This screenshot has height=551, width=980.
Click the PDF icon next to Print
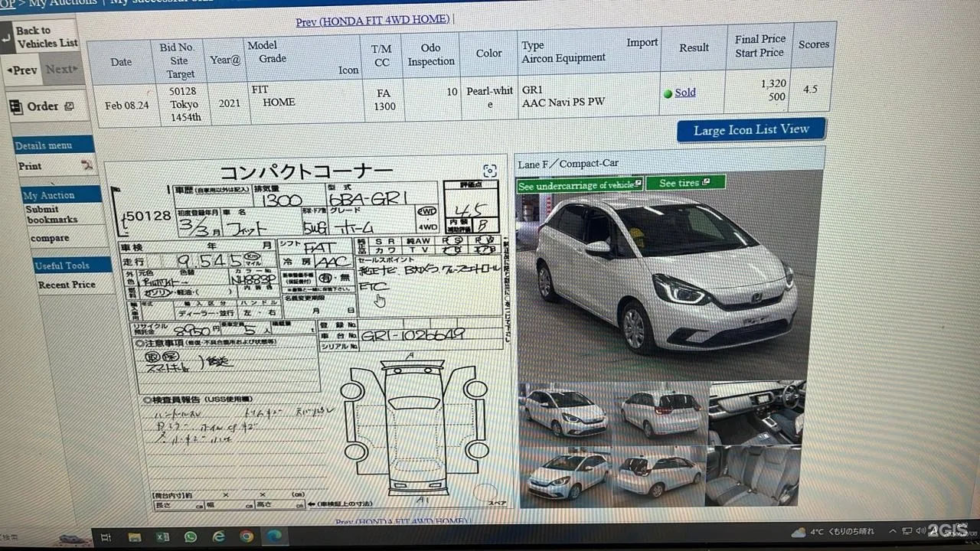click(87, 165)
